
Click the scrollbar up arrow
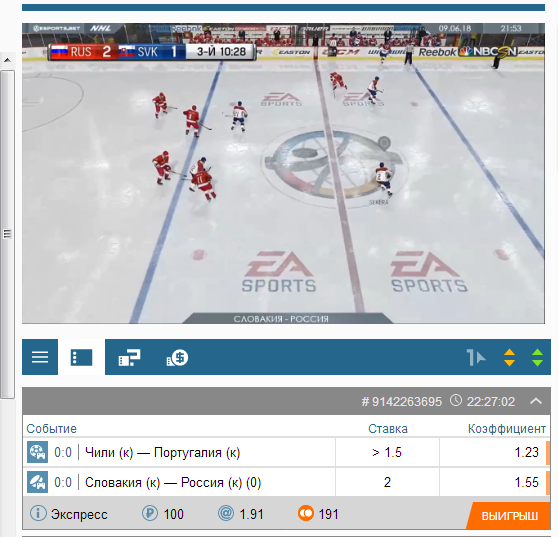click(x=7, y=60)
